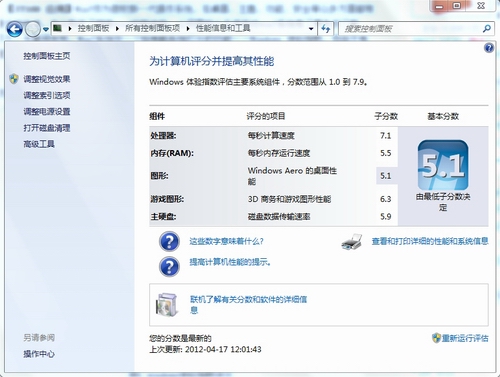Click the 处理器 row label
The width and height of the screenshot is (500, 377).
pyautogui.click(x=163, y=136)
